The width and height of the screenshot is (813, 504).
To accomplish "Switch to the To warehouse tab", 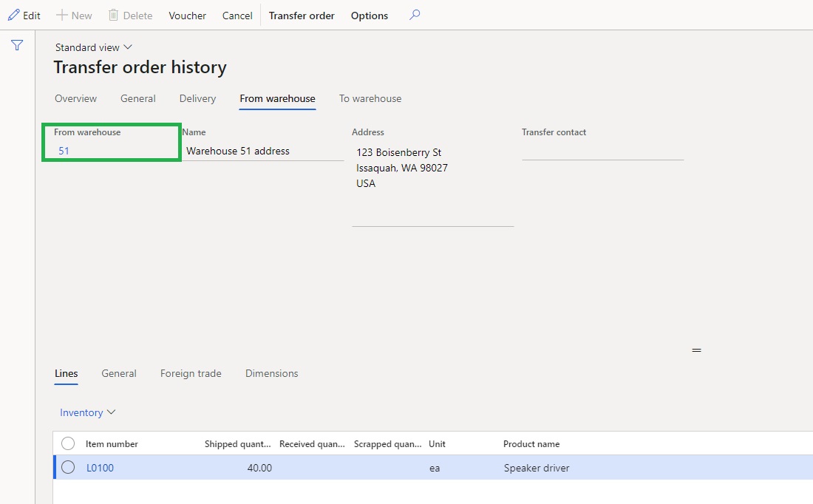I will pyautogui.click(x=370, y=98).
